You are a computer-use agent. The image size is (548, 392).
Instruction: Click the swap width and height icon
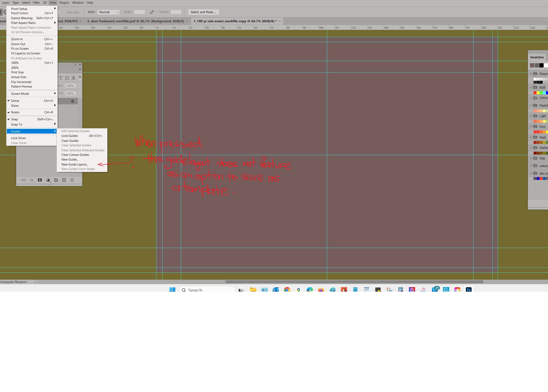tap(152, 12)
